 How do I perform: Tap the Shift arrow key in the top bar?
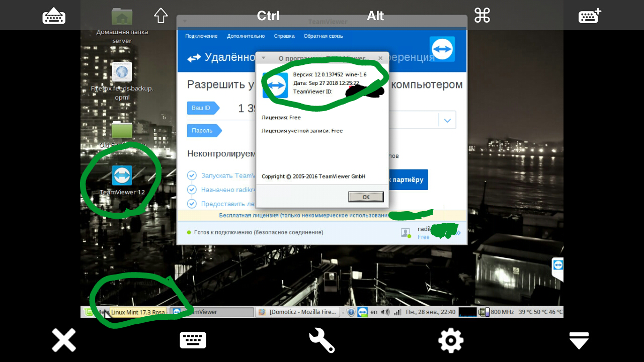coord(160,16)
